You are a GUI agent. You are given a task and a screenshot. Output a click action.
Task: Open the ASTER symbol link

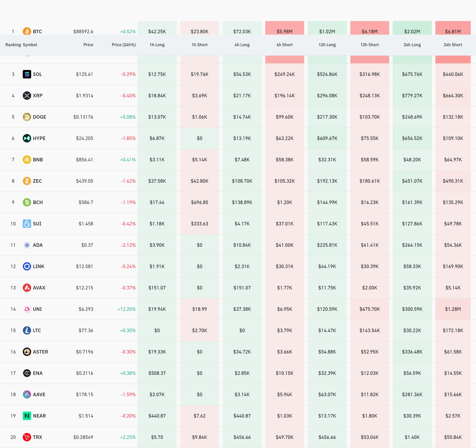[40, 352]
